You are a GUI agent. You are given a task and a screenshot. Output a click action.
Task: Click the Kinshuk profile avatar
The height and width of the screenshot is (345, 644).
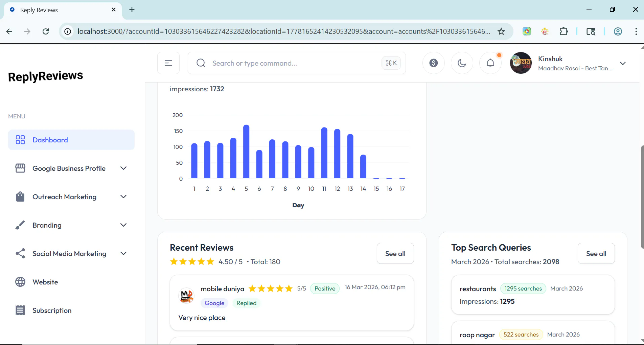click(x=521, y=63)
